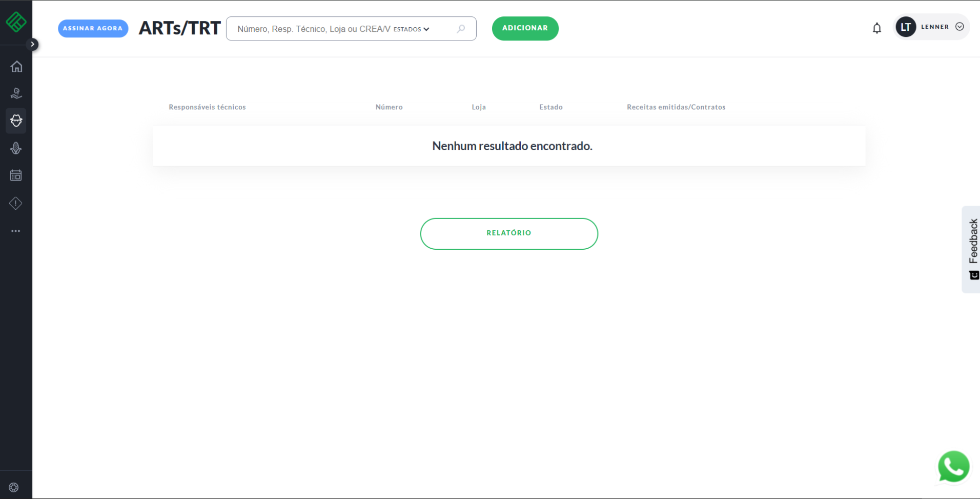Go to Home in the sidebar
The height and width of the screenshot is (499, 980).
point(16,67)
